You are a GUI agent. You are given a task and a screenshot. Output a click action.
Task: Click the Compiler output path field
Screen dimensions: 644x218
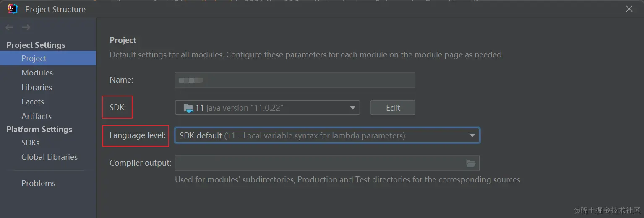(327, 163)
